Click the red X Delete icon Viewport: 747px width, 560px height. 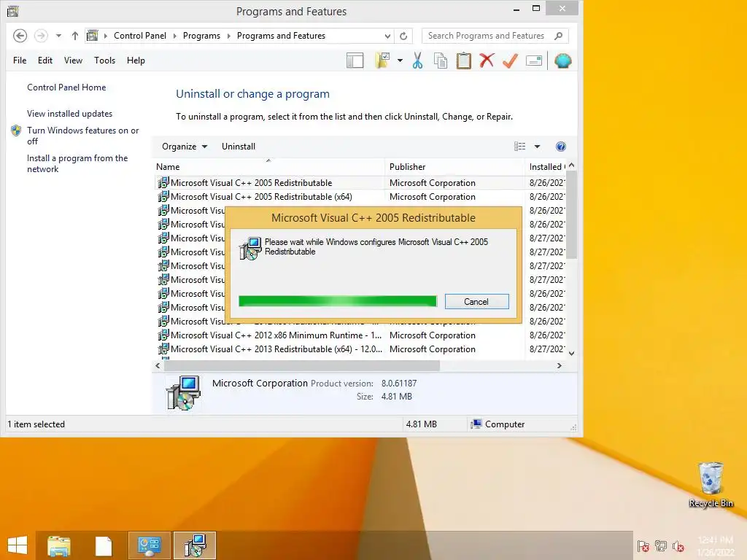(x=487, y=61)
